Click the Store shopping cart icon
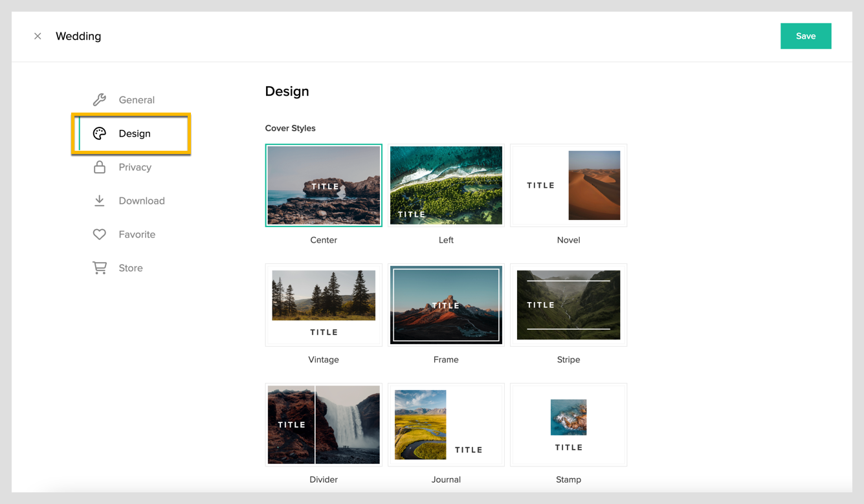Image resolution: width=864 pixels, height=504 pixels. click(99, 268)
